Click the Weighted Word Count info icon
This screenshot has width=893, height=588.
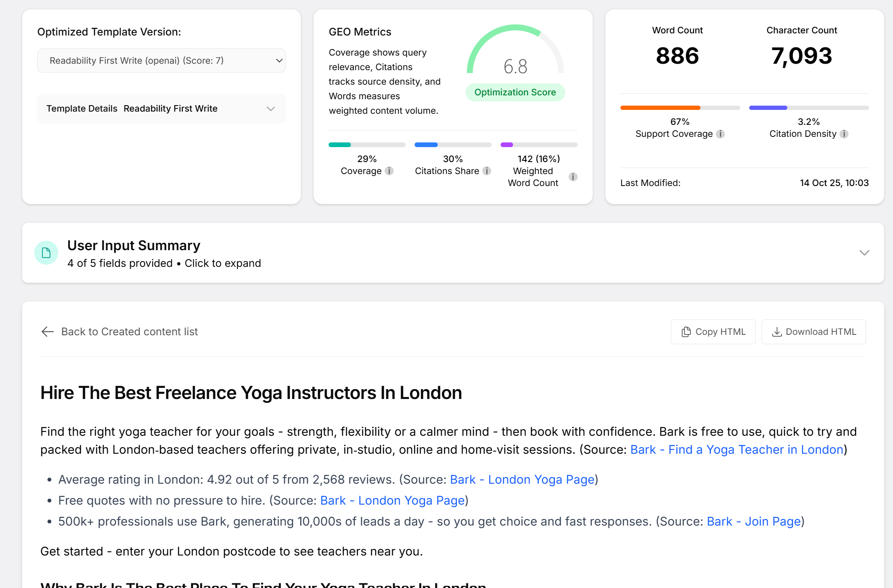point(573,177)
